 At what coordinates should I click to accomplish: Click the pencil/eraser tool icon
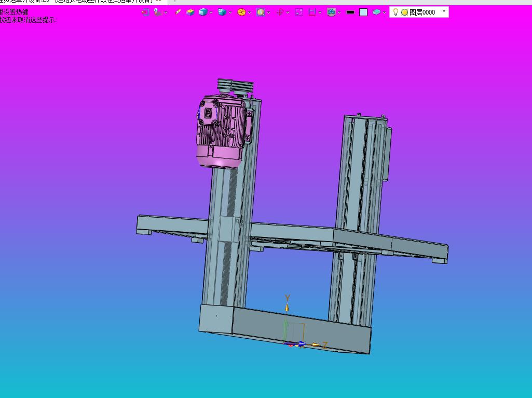[178, 12]
